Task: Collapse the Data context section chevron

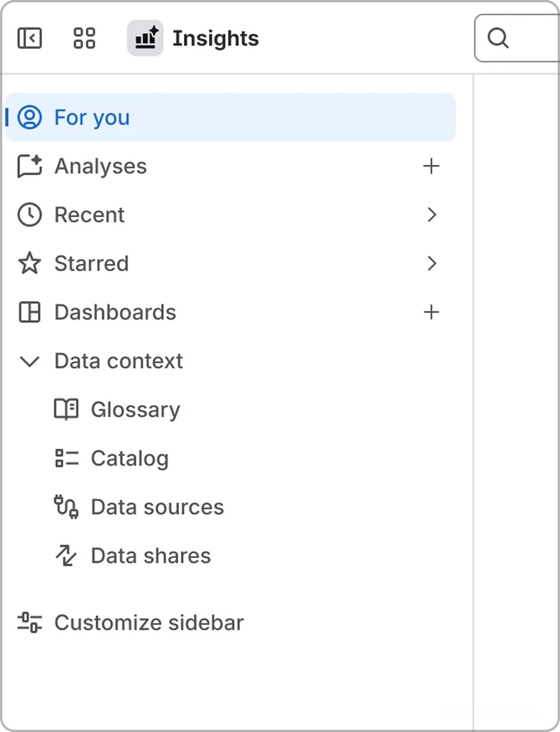Action: [30, 361]
